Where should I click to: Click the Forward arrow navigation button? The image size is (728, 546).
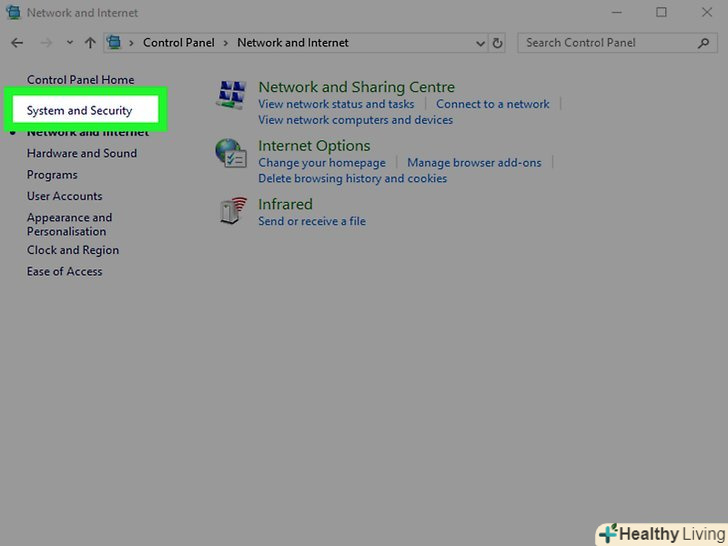(x=46, y=43)
